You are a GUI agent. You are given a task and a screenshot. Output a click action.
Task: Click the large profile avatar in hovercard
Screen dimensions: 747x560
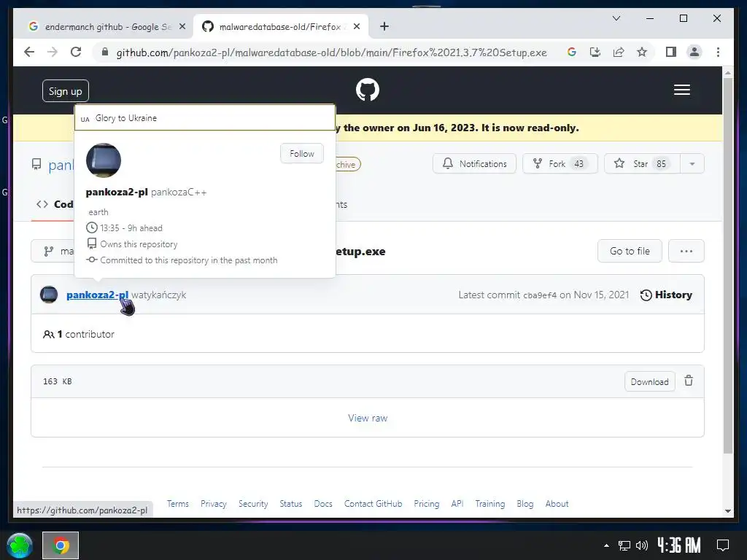point(104,160)
